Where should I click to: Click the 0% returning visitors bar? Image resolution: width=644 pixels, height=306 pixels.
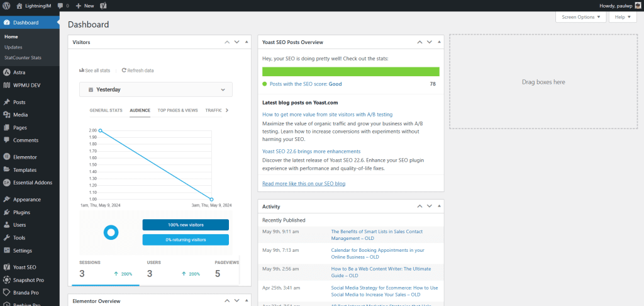(186, 239)
